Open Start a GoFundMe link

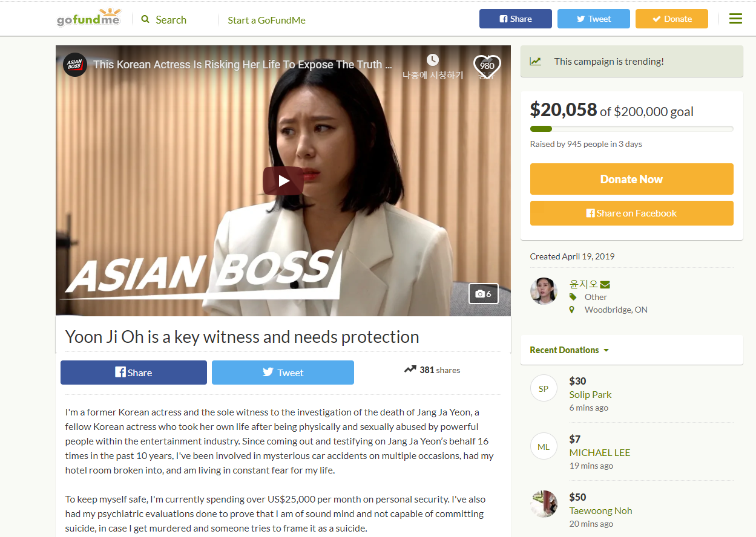point(266,20)
